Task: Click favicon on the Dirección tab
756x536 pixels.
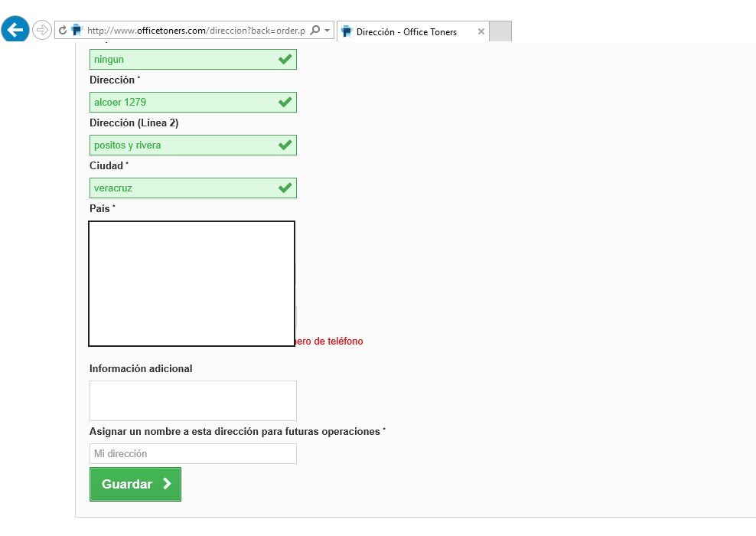Action: tap(347, 31)
